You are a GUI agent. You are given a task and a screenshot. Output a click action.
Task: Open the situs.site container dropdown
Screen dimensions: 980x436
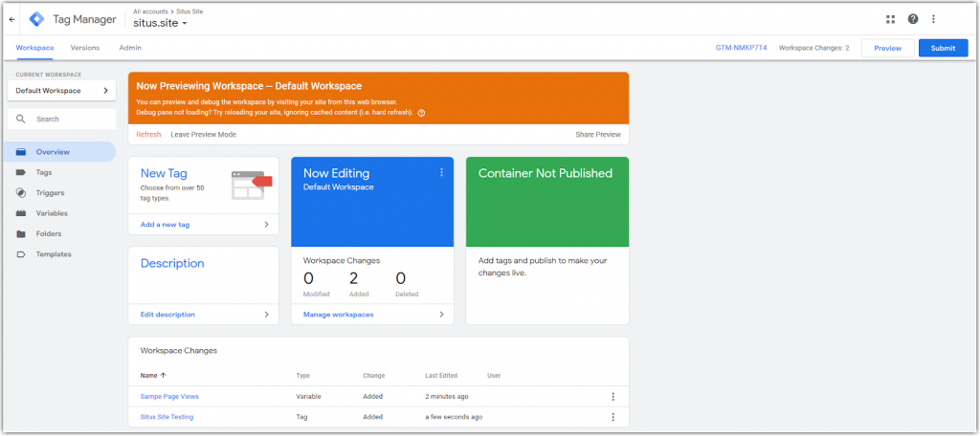point(160,23)
